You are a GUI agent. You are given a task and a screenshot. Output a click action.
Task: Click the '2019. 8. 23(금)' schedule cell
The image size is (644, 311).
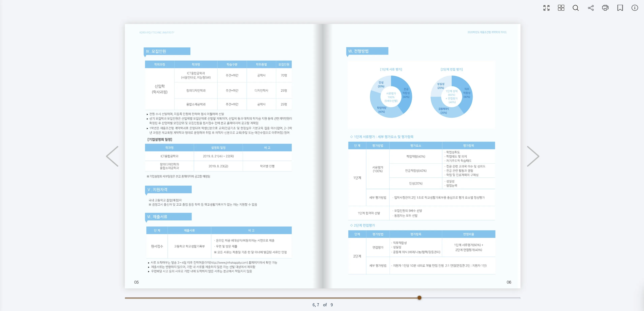point(218,166)
